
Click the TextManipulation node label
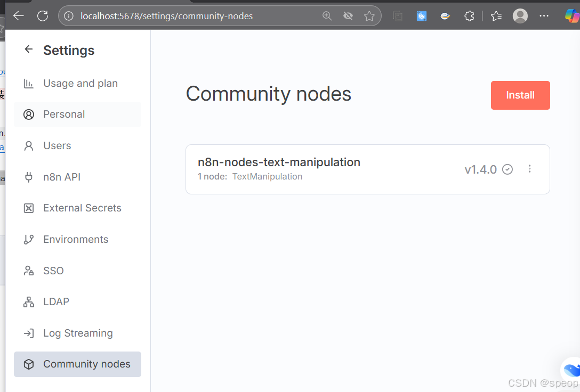[x=267, y=177]
